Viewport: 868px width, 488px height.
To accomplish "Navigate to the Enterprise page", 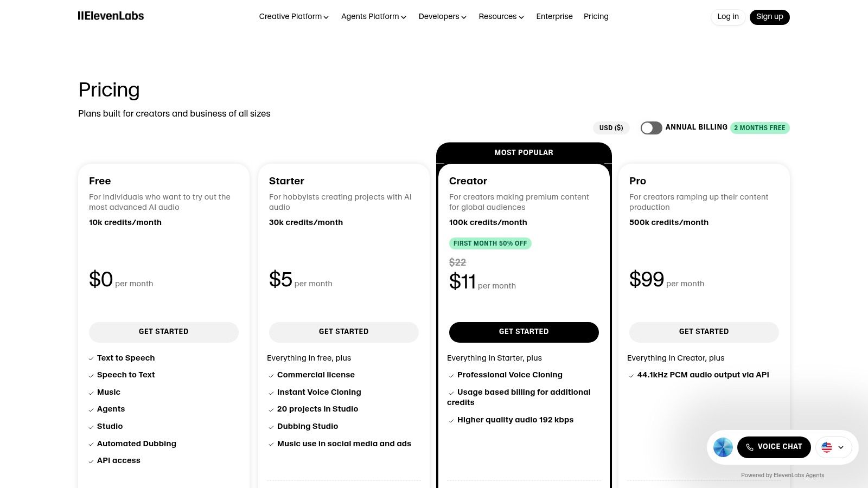I will click(x=554, y=17).
